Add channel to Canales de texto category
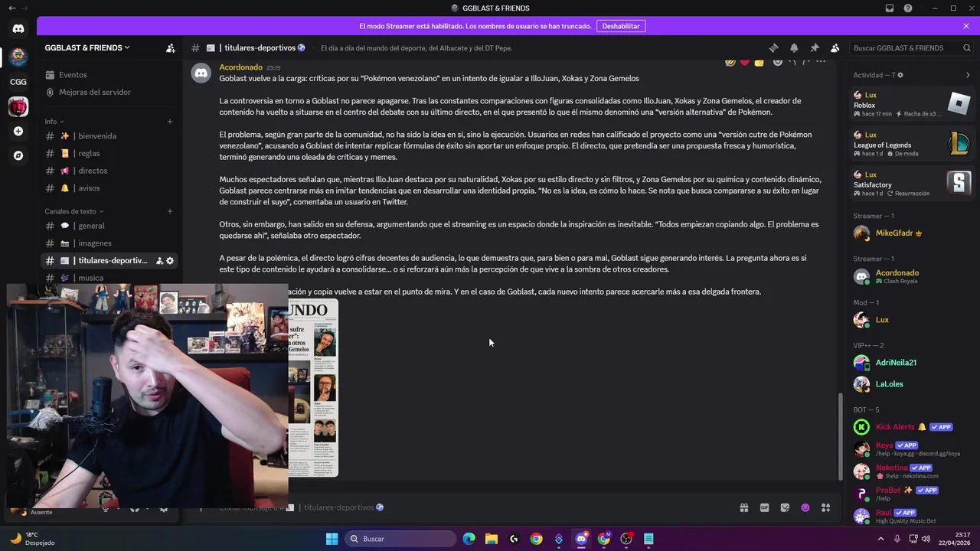Viewport: 980px width, 551px height. [x=170, y=211]
